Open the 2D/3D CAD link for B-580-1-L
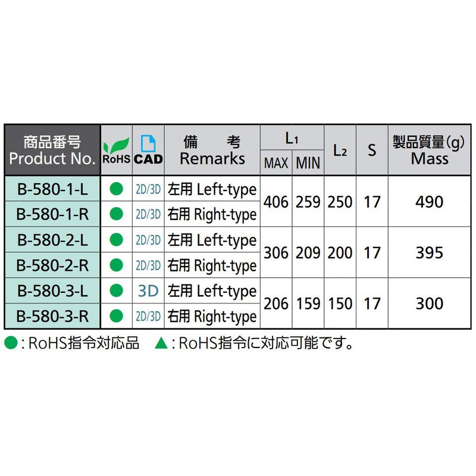The image size is (476, 476). [148, 189]
